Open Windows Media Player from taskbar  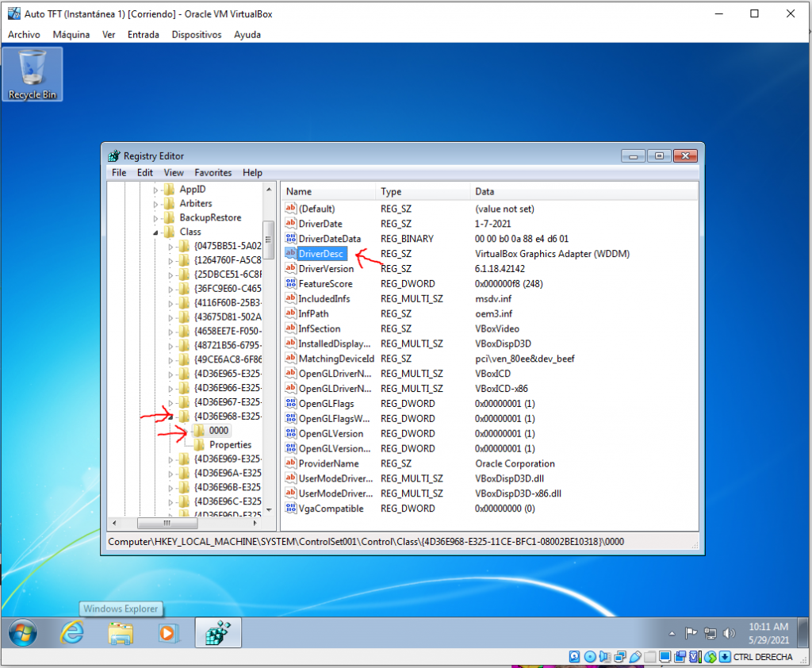click(167, 632)
